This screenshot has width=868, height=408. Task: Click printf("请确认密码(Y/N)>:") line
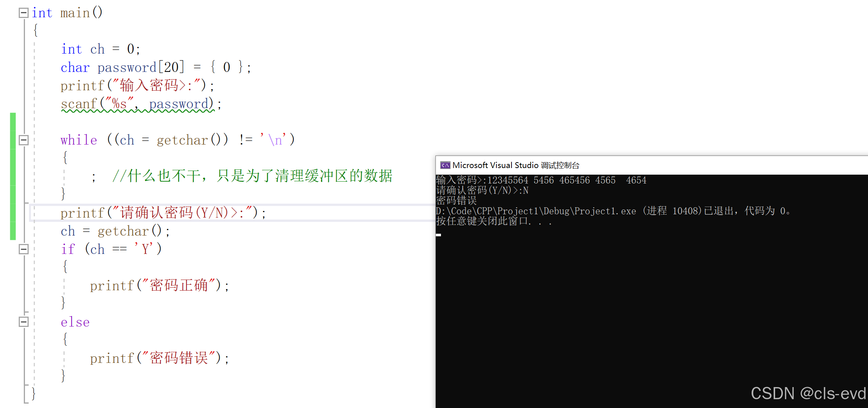click(163, 212)
